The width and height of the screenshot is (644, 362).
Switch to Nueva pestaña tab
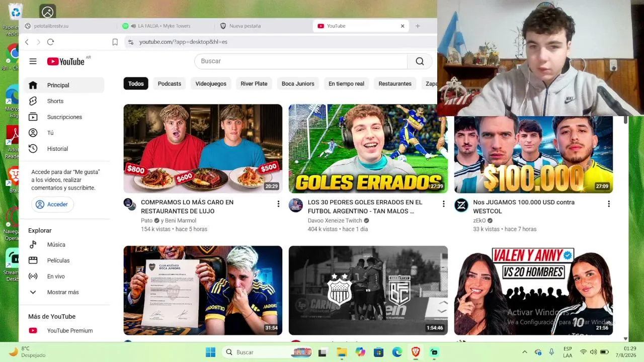coord(264,26)
